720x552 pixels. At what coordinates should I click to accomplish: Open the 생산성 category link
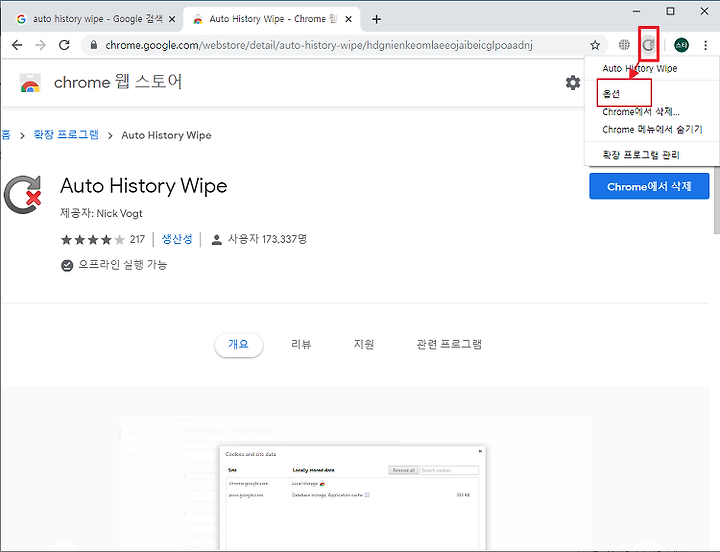point(177,239)
